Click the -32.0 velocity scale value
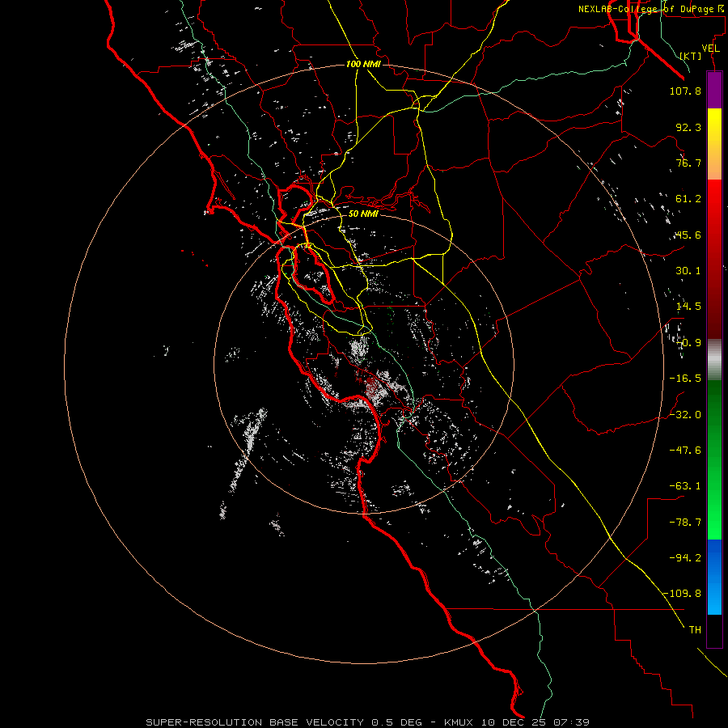Viewport: 728px width, 728px height. click(685, 415)
